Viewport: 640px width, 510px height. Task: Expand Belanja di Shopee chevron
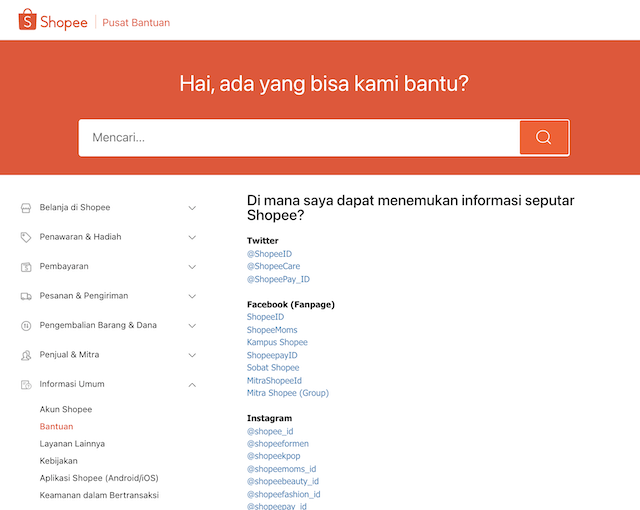tap(192, 208)
